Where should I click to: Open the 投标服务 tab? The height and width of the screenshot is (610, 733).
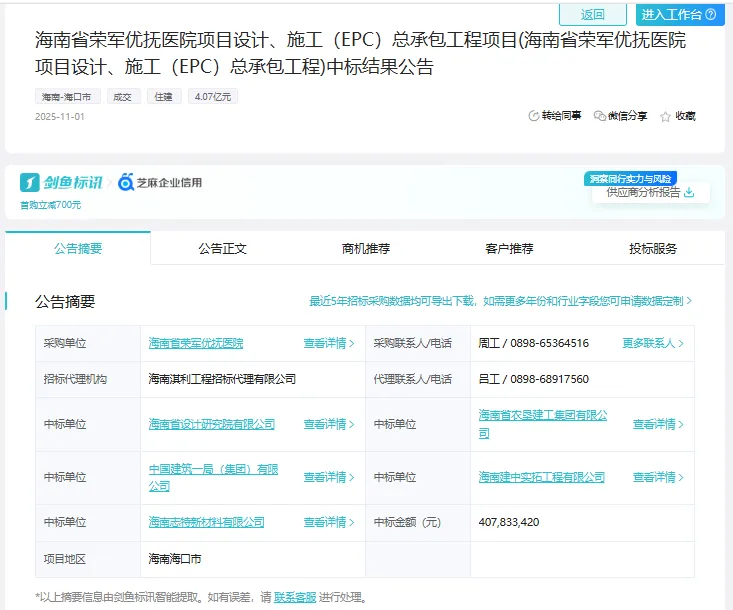coord(653,248)
